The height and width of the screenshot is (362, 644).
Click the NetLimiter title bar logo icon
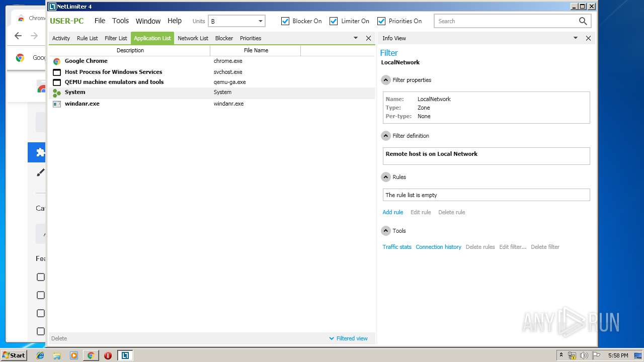click(x=52, y=7)
